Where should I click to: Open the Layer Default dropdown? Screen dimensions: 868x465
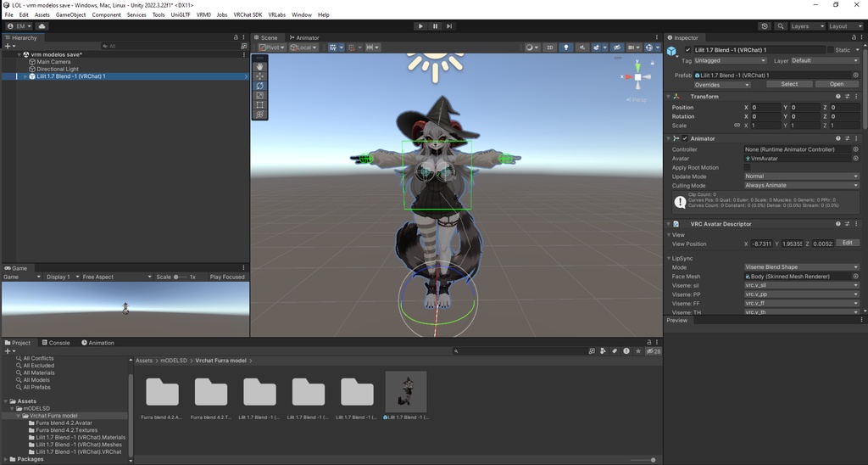point(824,61)
